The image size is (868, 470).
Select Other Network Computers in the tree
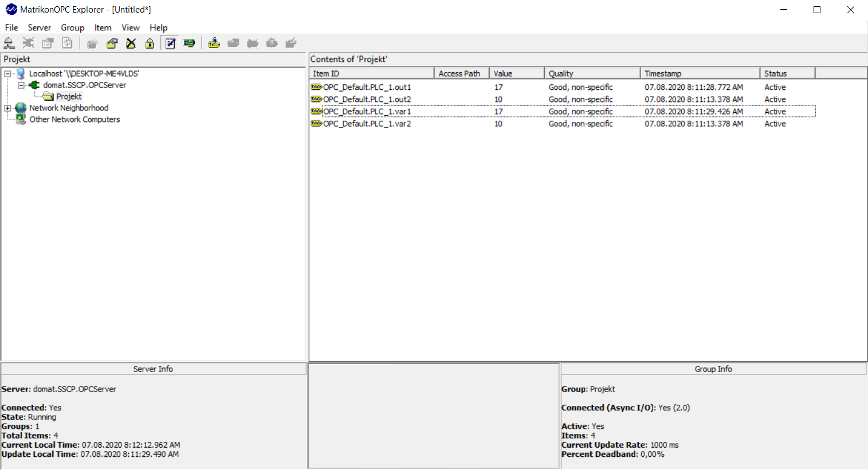point(74,119)
